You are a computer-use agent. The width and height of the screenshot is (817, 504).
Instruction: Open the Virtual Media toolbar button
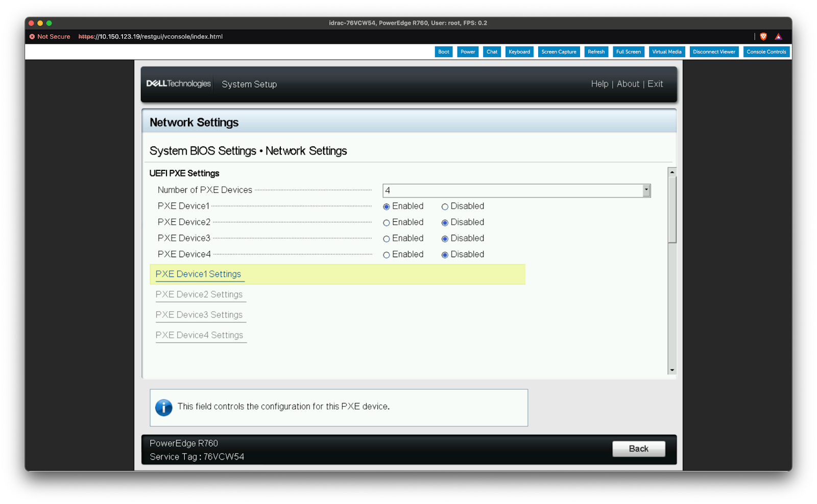(x=666, y=52)
